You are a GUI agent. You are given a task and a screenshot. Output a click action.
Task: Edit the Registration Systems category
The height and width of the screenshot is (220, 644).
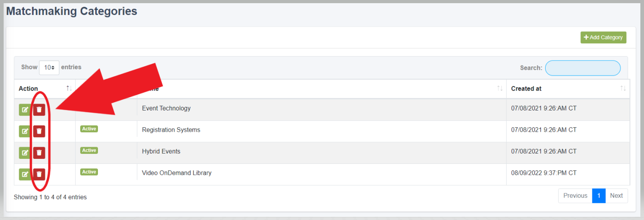(24, 131)
